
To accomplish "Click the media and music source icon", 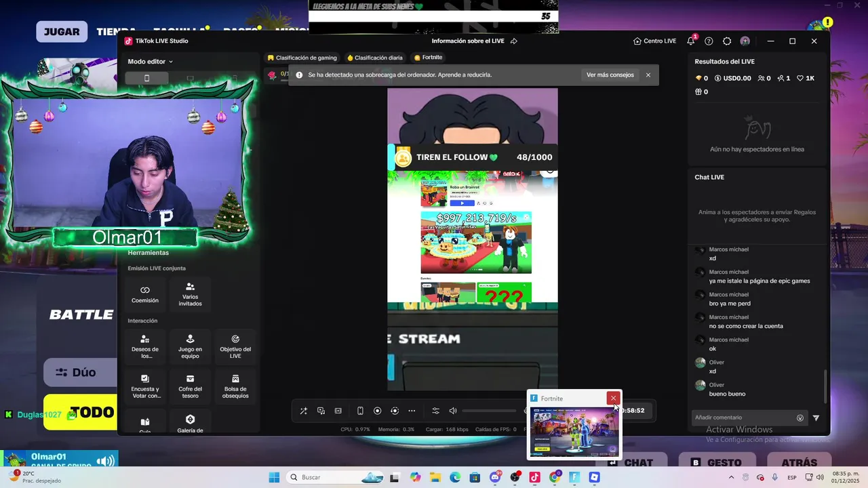I will tap(321, 411).
